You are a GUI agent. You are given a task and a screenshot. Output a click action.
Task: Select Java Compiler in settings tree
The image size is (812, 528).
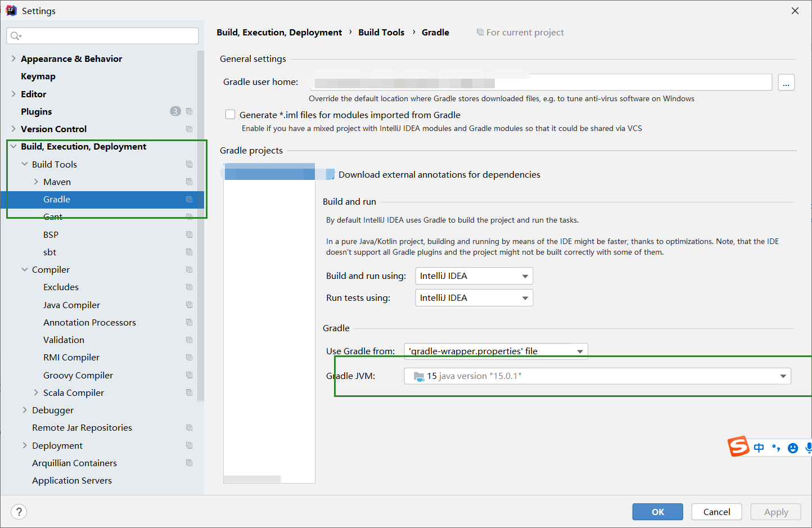click(71, 305)
